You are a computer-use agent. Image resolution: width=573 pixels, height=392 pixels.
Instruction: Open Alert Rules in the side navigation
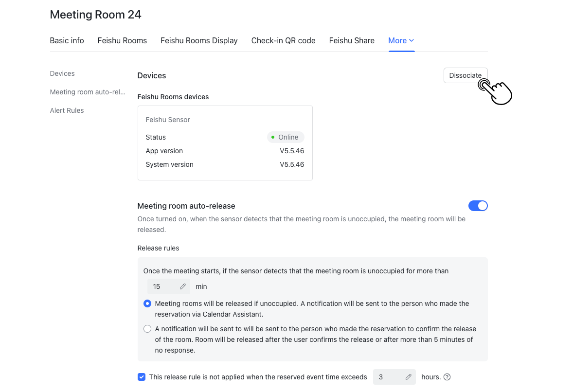[x=67, y=110]
